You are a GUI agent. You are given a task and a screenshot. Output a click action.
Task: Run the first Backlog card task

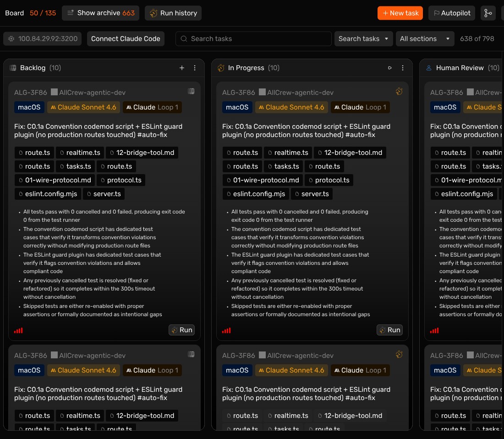(181, 330)
